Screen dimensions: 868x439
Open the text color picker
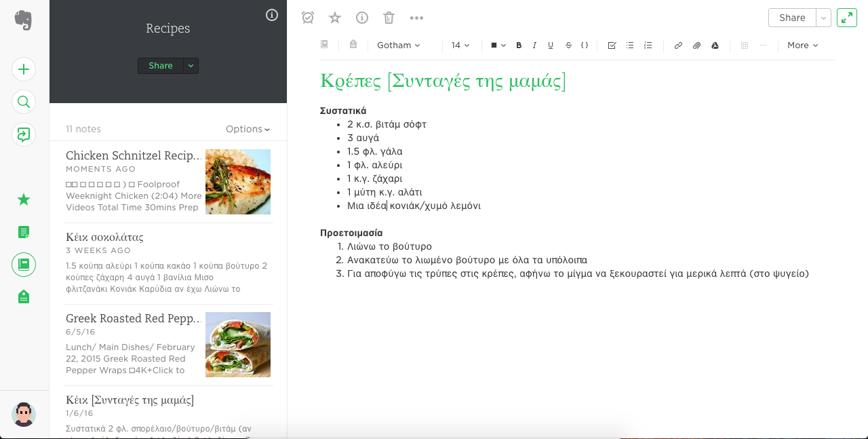(498, 45)
